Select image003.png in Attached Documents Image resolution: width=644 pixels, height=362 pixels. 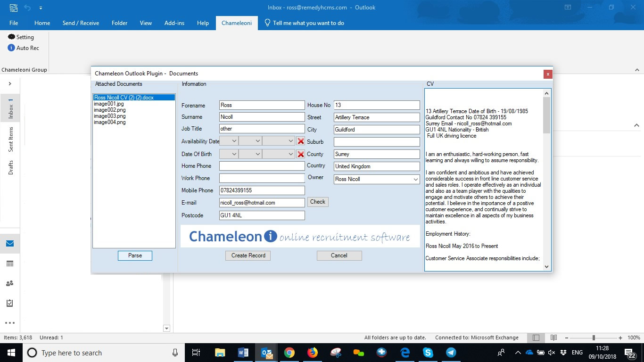point(110,116)
